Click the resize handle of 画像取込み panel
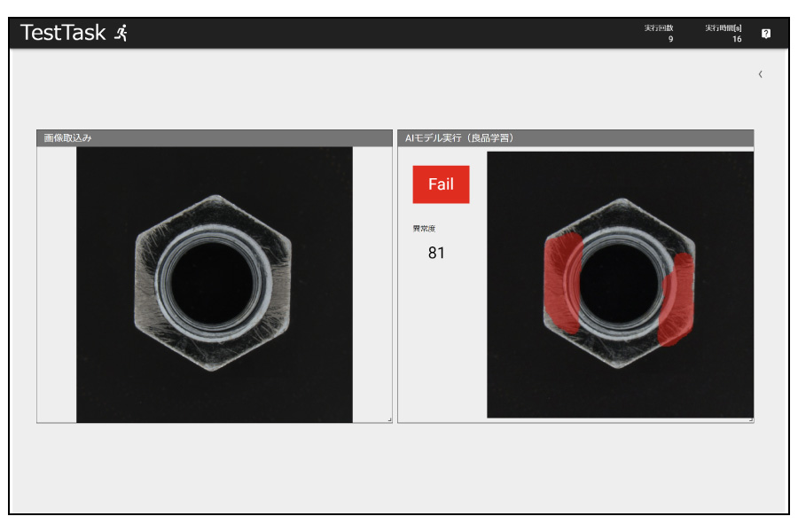 390,420
